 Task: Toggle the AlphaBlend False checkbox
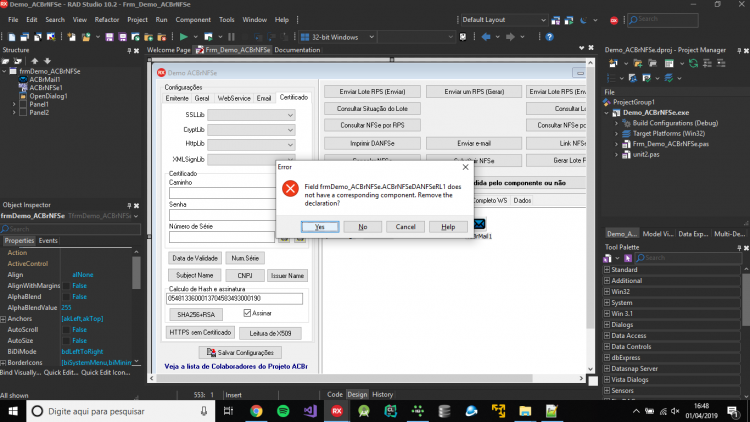66,297
